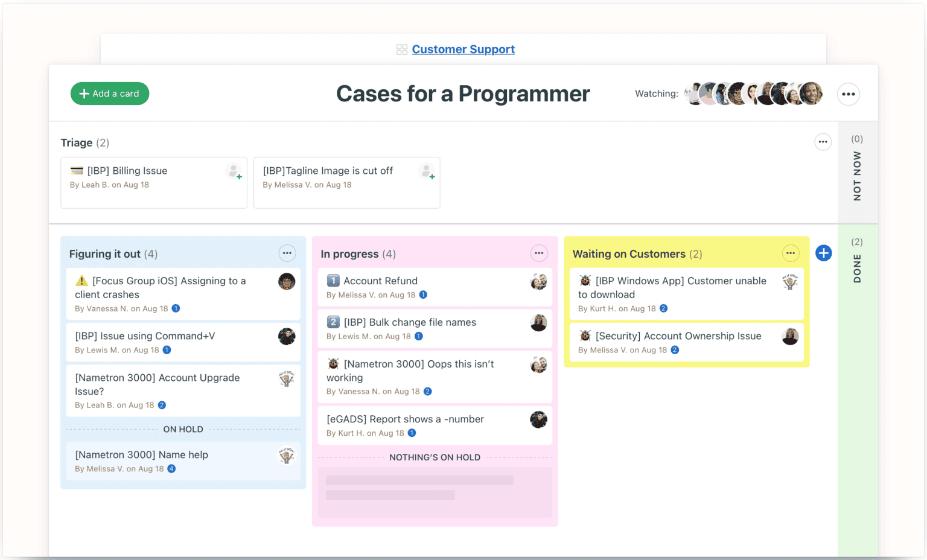Click the priority 1 icon on the Account Refund card
Viewport: 927px width, 560px height.
click(333, 281)
